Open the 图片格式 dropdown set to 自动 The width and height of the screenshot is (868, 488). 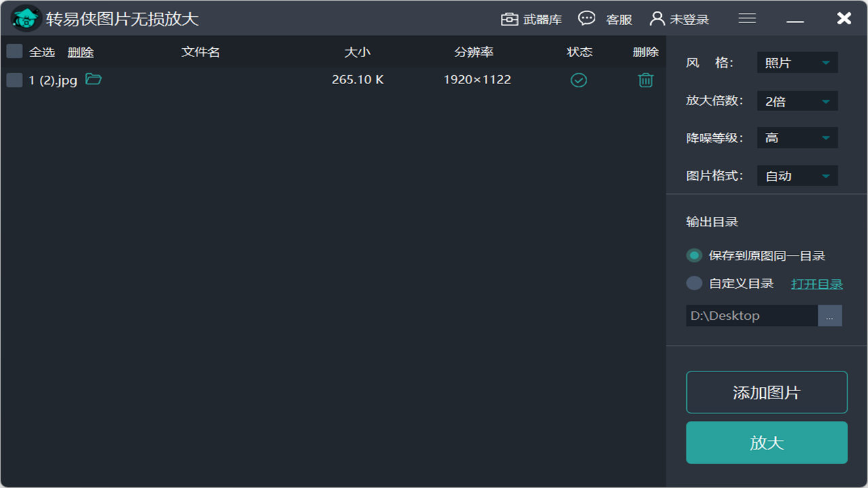point(797,176)
